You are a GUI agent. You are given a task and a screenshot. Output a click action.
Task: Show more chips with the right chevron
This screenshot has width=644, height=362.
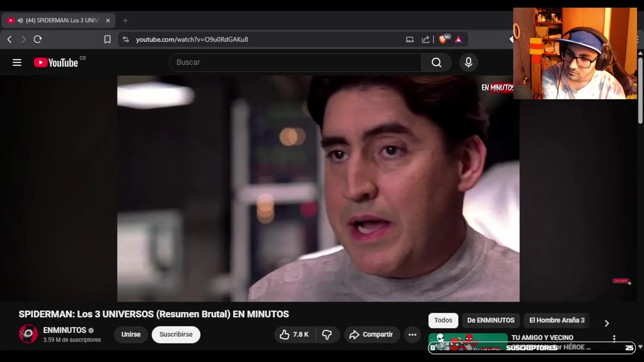click(607, 323)
